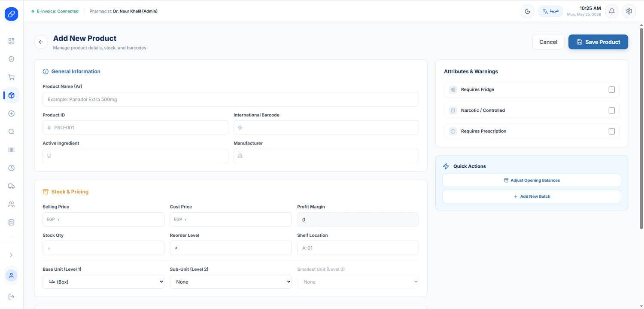
Task: Open the magnifier search icon in sidebar
Action: click(12, 132)
